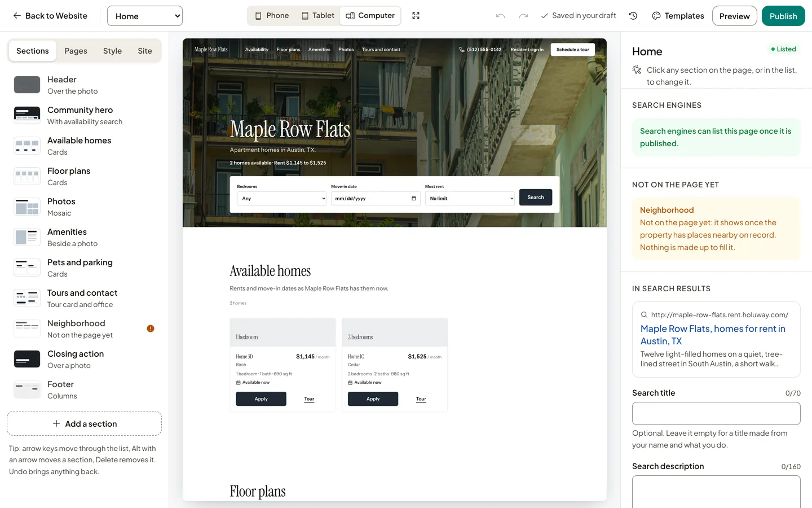
Task: Select the Pages tab
Action: click(76, 51)
